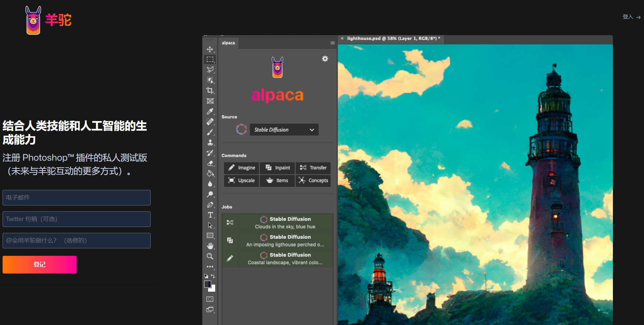644x325 pixels.
Task: Click the Twitter 句柄 input field
Action: [77, 219]
